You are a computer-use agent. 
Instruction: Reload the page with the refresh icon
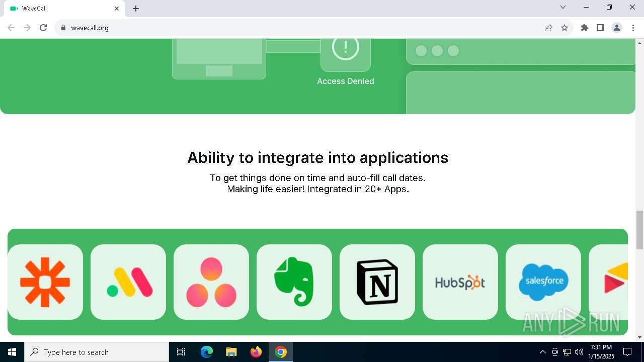pyautogui.click(x=43, y=28)
